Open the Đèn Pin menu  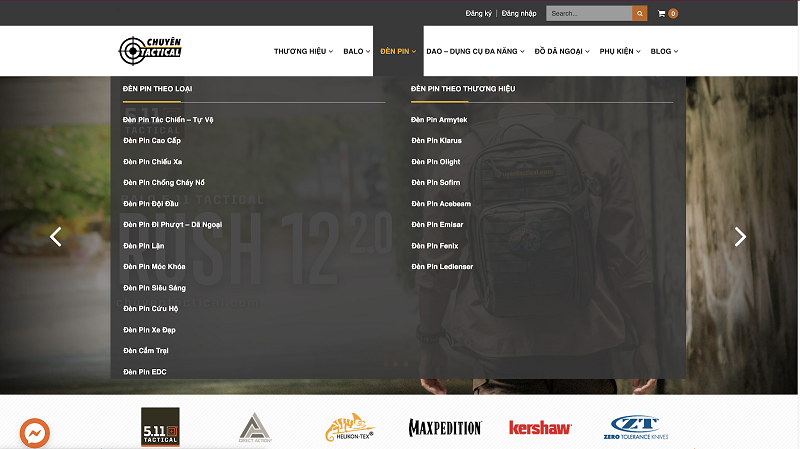point(398,51)
